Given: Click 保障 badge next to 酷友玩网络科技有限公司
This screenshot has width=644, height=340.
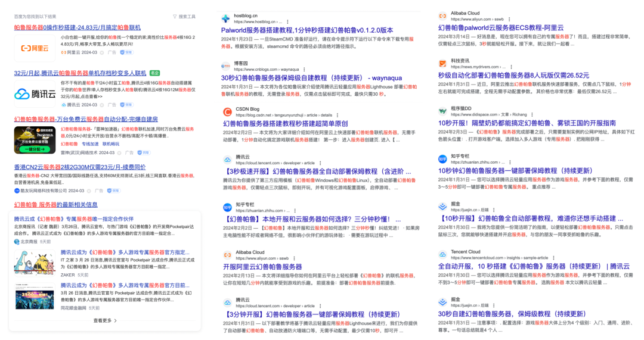Looking at the screenshot, I should [114, 191].
